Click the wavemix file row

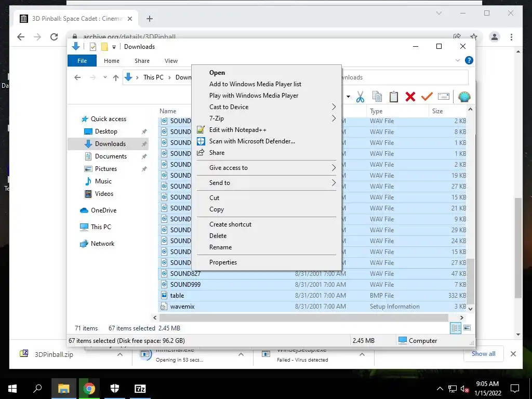click(313, 307)
